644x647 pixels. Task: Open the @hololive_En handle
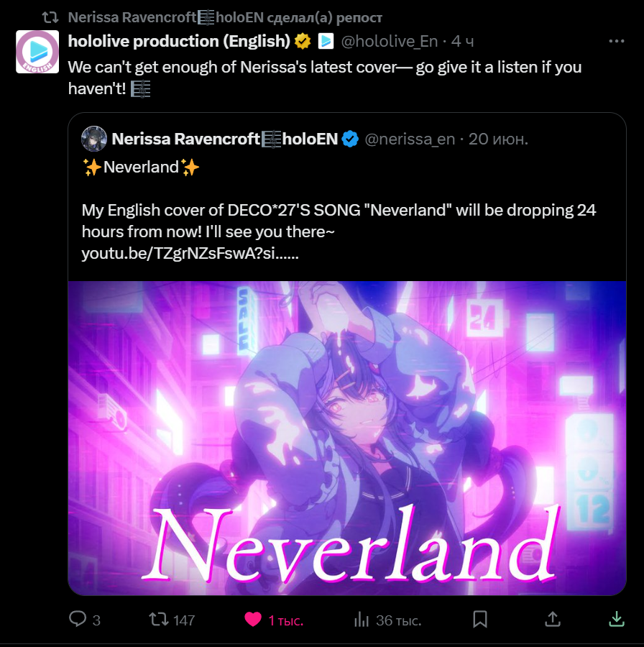click(x=389, y=41)
